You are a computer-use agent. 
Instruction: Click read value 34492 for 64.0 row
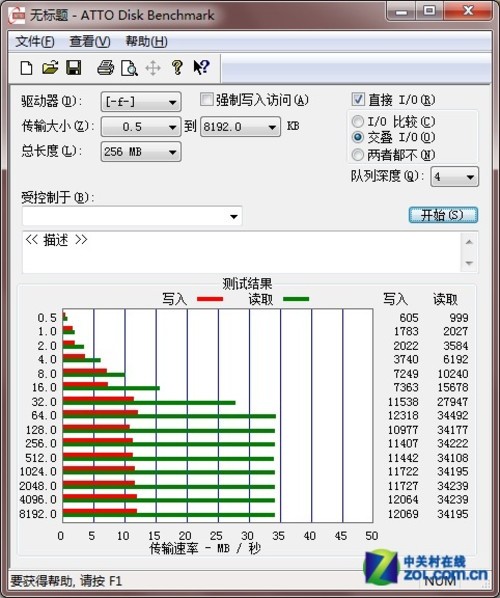[x=453, y=415]
